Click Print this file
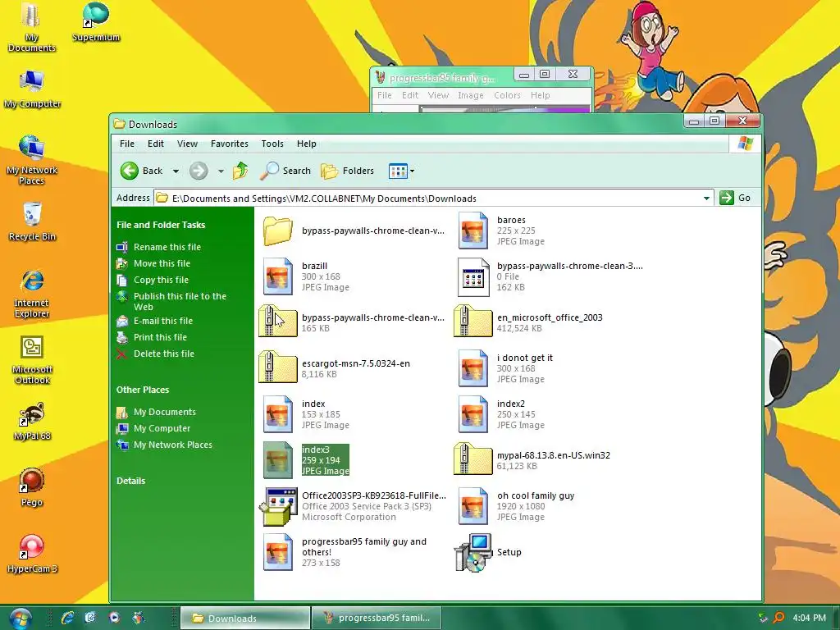 pyautogui.click(x=160, y=337)
